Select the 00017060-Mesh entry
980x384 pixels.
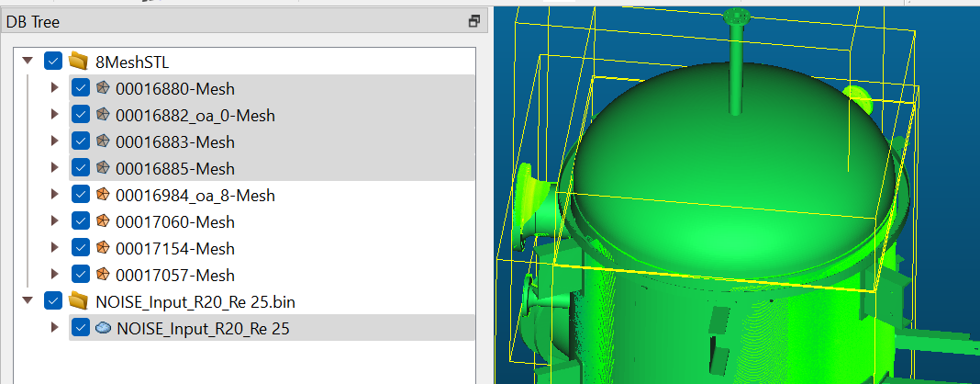point(175,222)
